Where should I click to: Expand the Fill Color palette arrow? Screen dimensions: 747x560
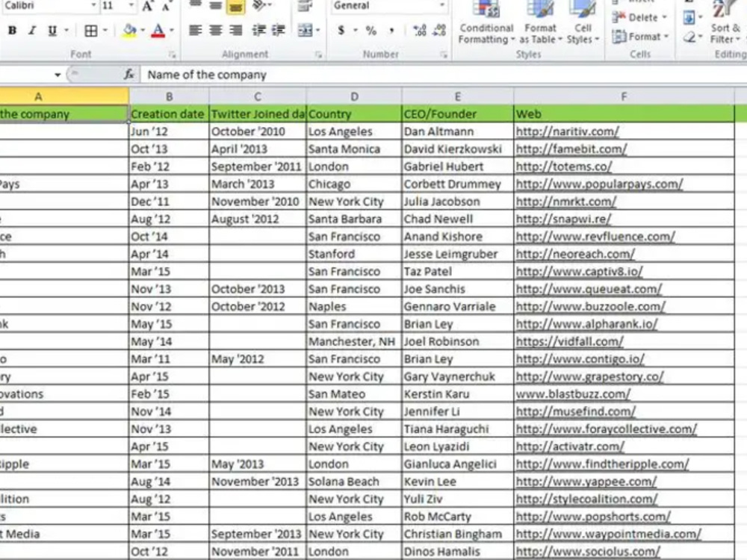point(143,31)
